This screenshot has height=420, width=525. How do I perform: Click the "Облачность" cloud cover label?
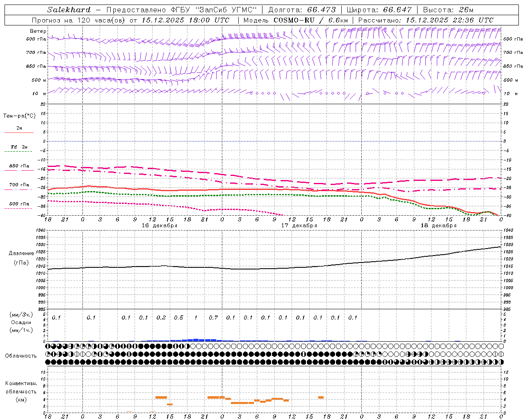tap(21, 356)
